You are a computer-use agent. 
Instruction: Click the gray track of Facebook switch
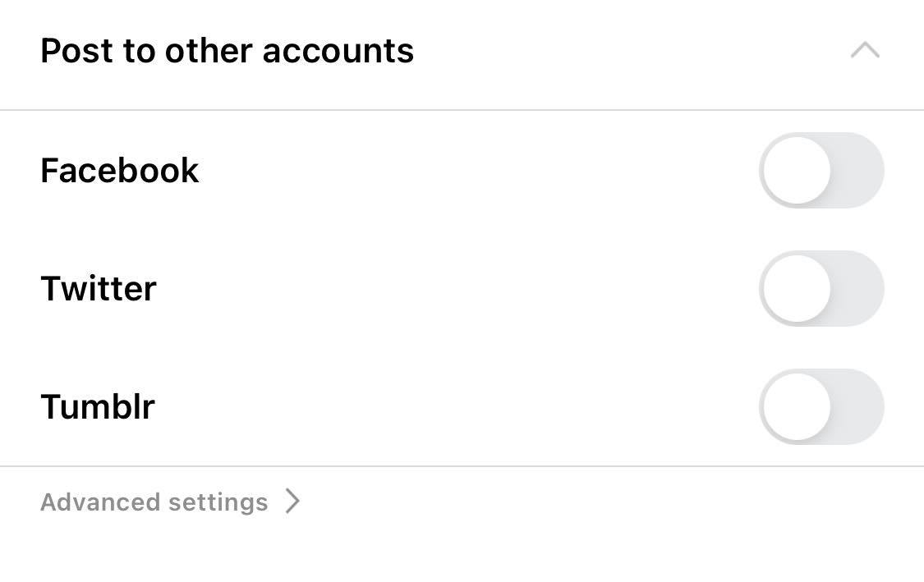(859, 171)
